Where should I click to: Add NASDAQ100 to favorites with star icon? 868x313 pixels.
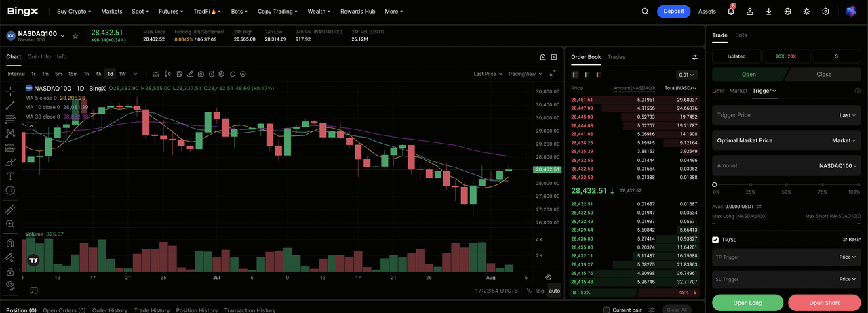(x=75, y=35)
